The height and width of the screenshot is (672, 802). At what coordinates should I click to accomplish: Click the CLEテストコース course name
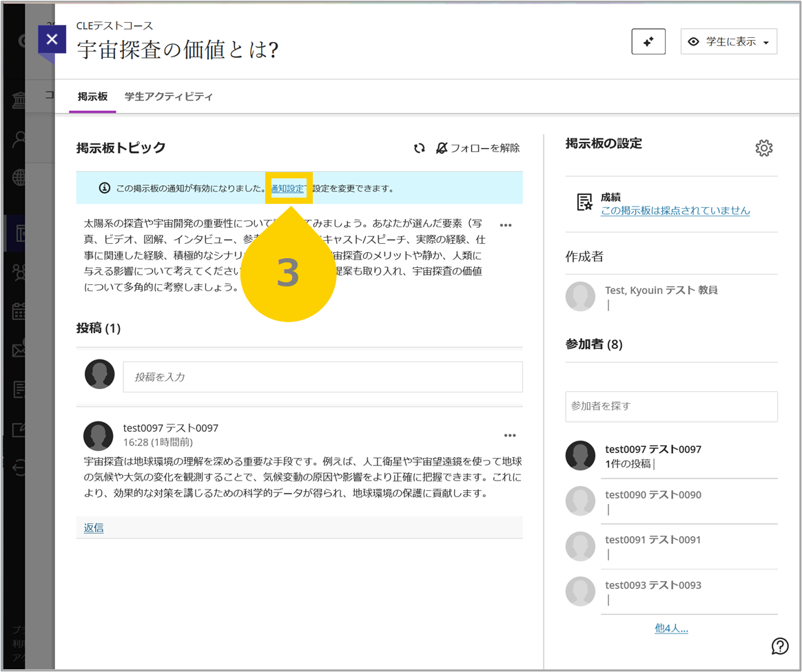[x=114, y=25]
